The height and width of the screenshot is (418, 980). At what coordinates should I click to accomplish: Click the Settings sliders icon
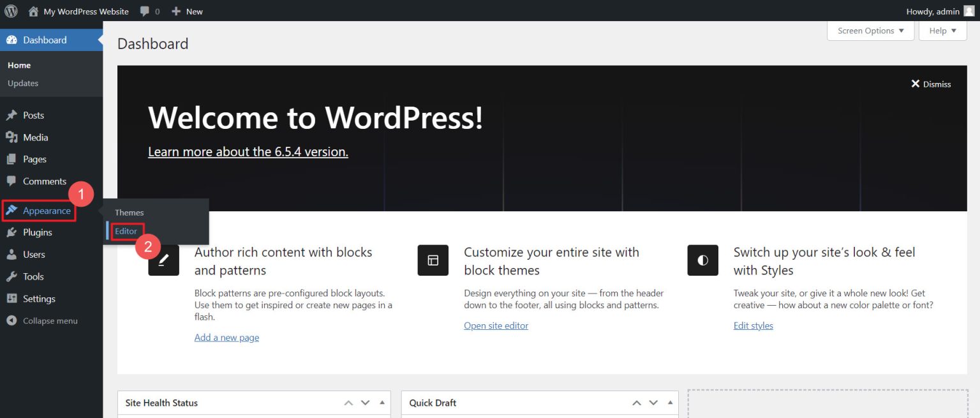13,298
